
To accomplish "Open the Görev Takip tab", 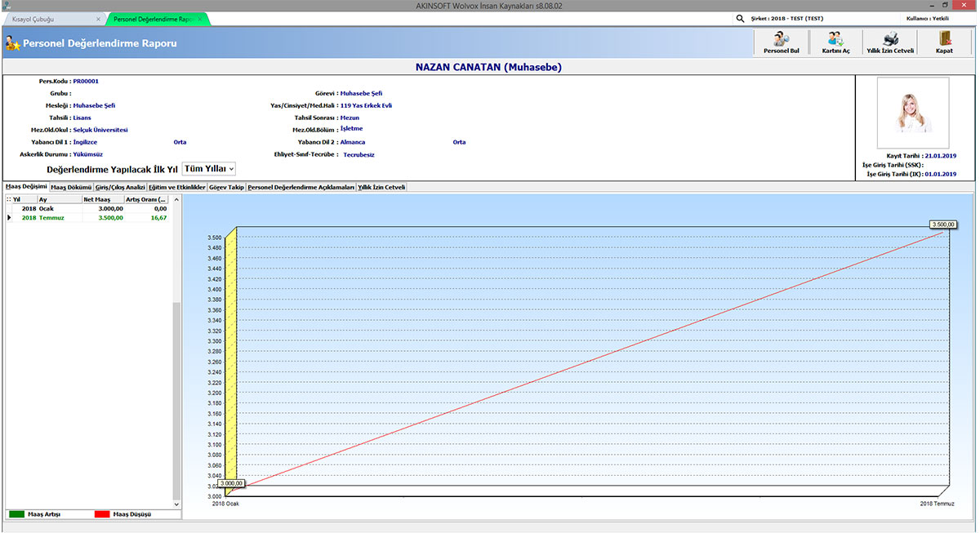I will tap(227, 187).
